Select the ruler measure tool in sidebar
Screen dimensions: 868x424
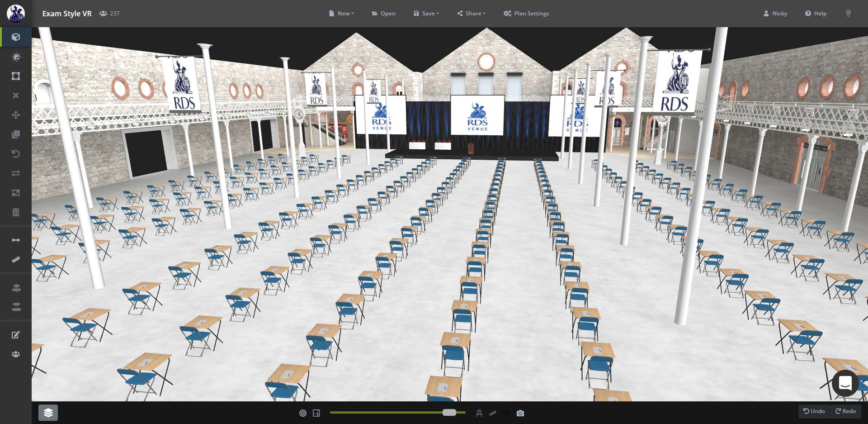[x=16, y=260]
